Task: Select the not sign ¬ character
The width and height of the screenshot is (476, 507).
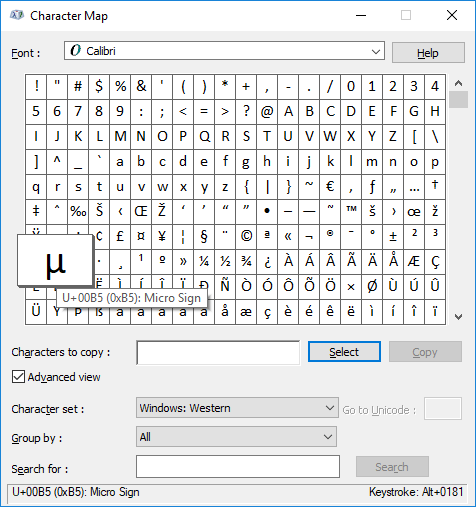Action: 309,236
